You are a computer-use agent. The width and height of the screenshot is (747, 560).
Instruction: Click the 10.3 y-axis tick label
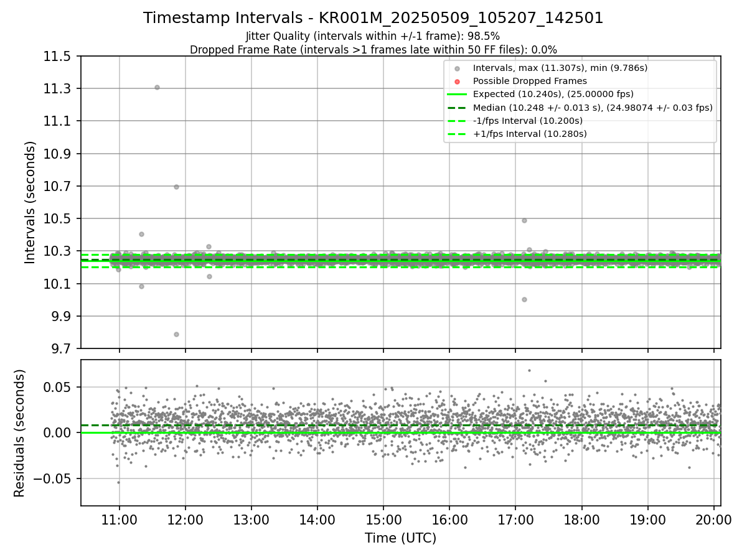[x=59, y=251]
